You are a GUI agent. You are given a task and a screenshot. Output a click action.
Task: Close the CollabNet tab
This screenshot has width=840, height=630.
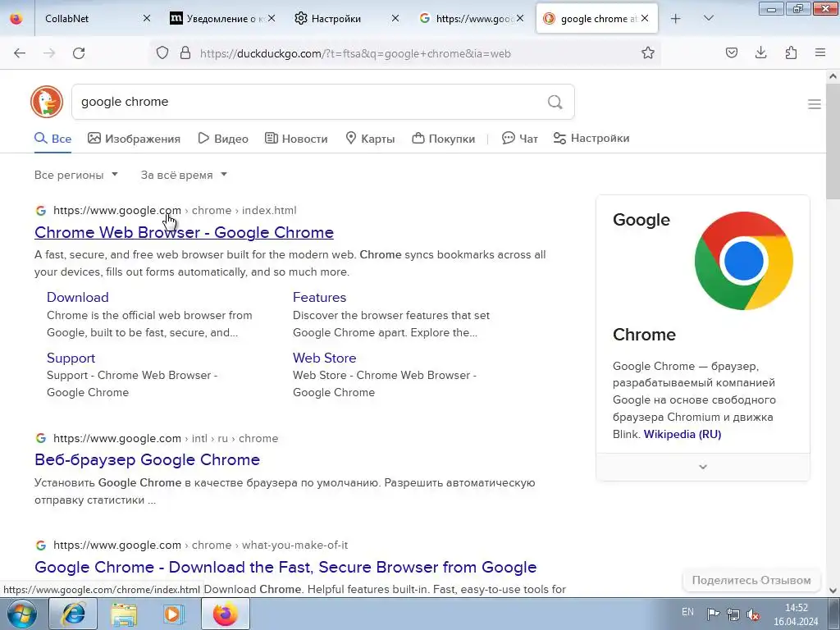147,18
